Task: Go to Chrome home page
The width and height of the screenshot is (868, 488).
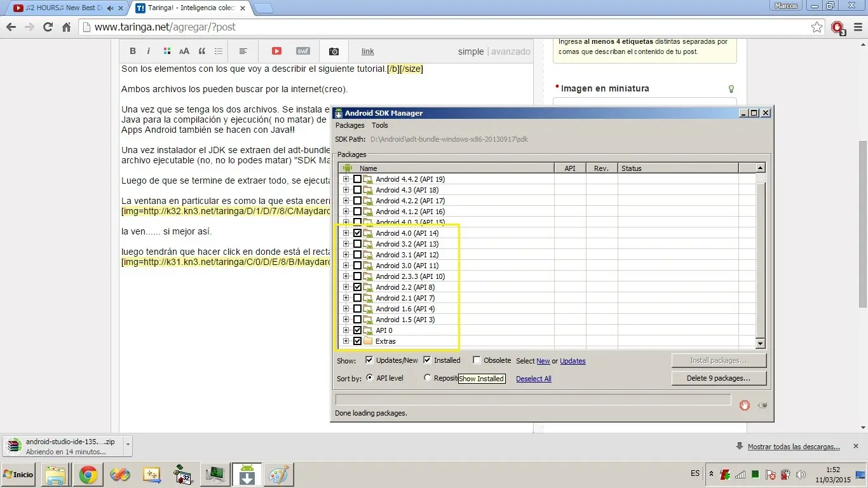Action: (66, 27)
